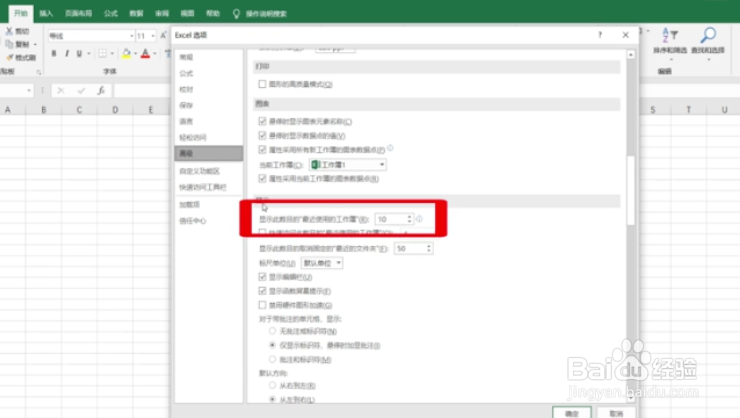Viewport: 740px width, 418px height.
Task: Click the formula bar Cancel X icon
Action: tap(60, 90)
